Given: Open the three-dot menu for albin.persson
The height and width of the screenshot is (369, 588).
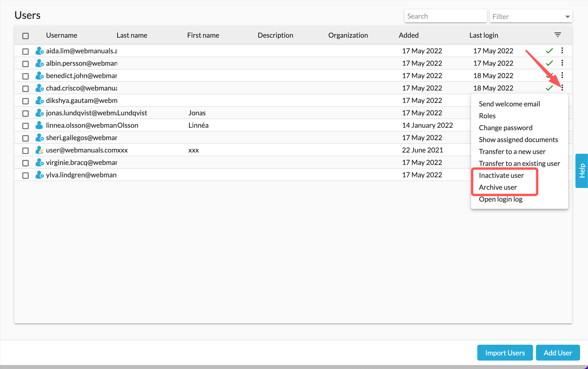Looking at the screenshot, I should point(562,63).
